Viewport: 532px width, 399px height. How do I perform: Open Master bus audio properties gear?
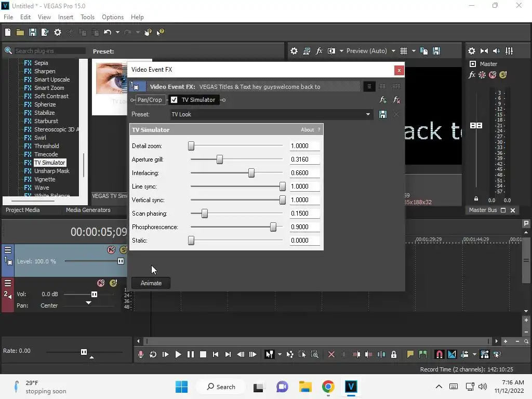pos(472,51)
